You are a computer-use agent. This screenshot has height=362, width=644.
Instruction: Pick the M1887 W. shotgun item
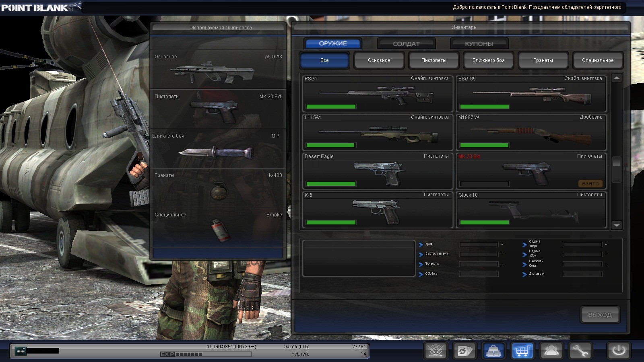click(531, 132)
